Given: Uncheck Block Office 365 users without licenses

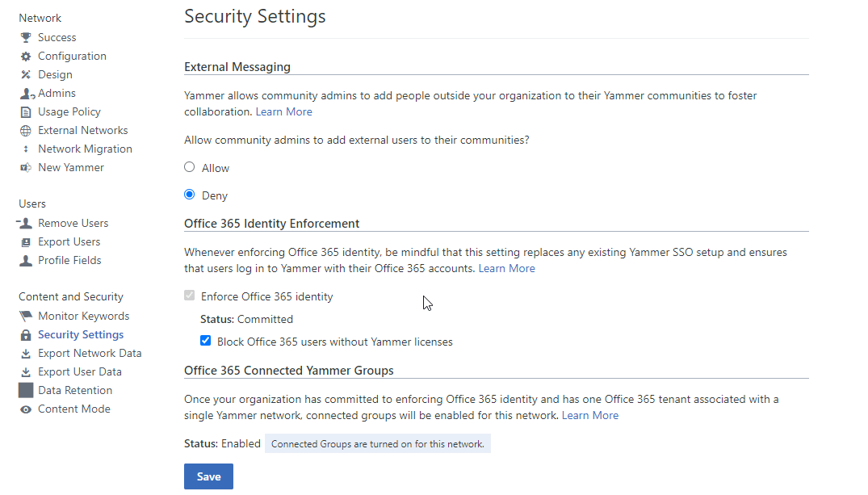Looking at the screenshot, I should [206, 341].
